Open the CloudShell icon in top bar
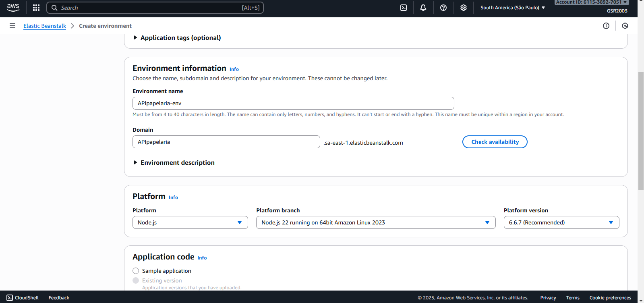Viewport: 644px width, 303px height. (x=404, y=8)
